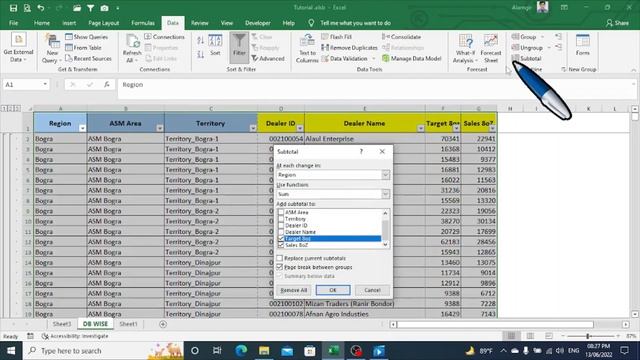The height and width of the screenshot is (360, 640).
Task: Open Region column filter arrow
Action: 82,128
